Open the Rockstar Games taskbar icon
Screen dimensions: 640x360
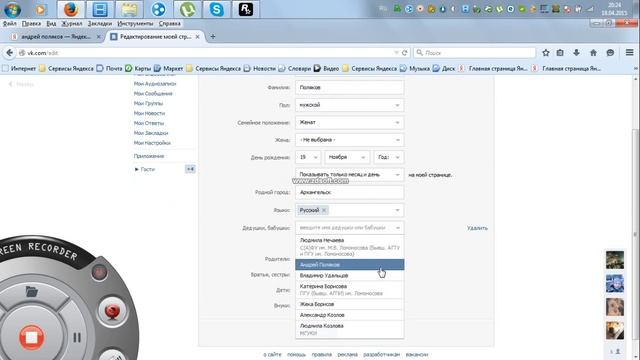[x=246, y=9]
